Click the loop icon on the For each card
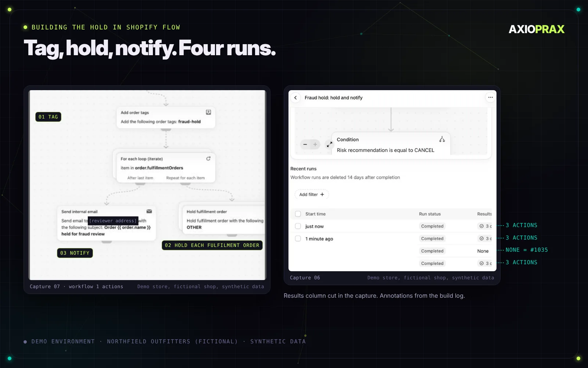The height and width of the screenshot is (368, 588). click(208, 159)
